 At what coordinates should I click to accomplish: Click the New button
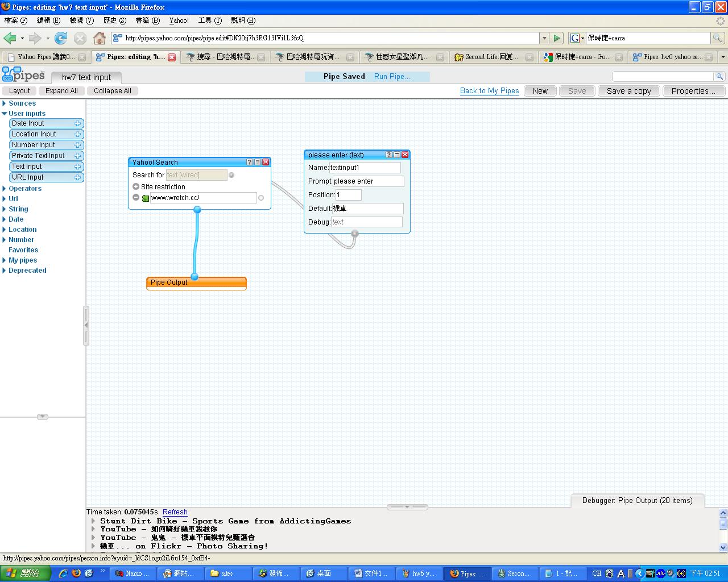tap(540, 91)
